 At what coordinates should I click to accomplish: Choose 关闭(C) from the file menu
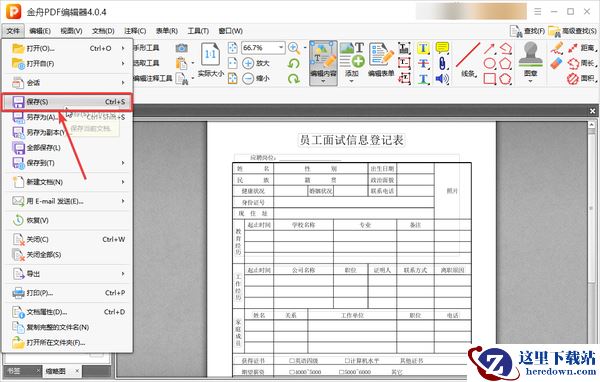(x=68, y=240)
